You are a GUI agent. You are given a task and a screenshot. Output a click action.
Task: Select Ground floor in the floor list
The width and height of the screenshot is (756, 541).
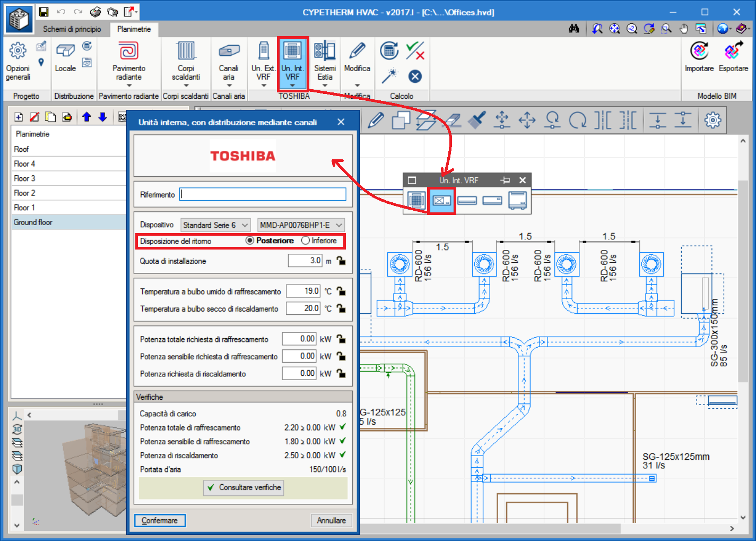click(68, 222)
